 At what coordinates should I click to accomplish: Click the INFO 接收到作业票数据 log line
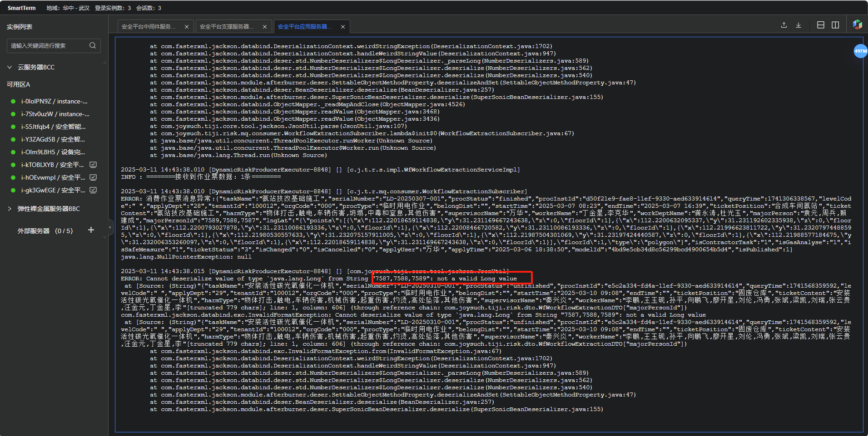click(201, 177)
